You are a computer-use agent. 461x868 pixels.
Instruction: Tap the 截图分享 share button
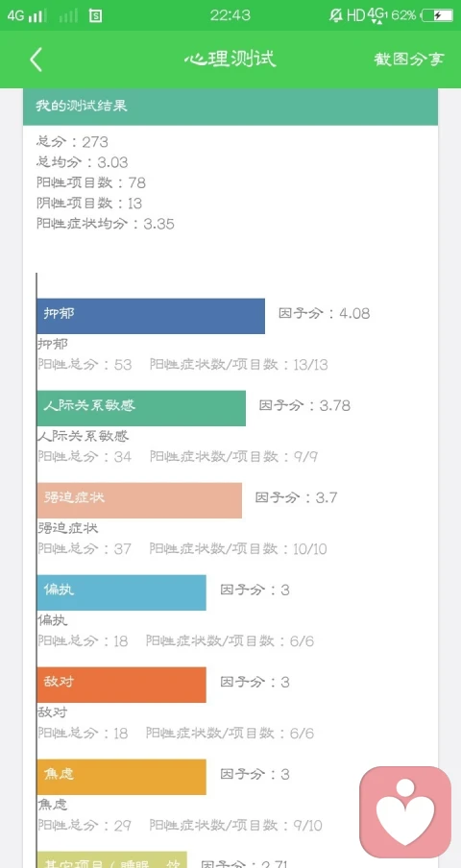409,60
